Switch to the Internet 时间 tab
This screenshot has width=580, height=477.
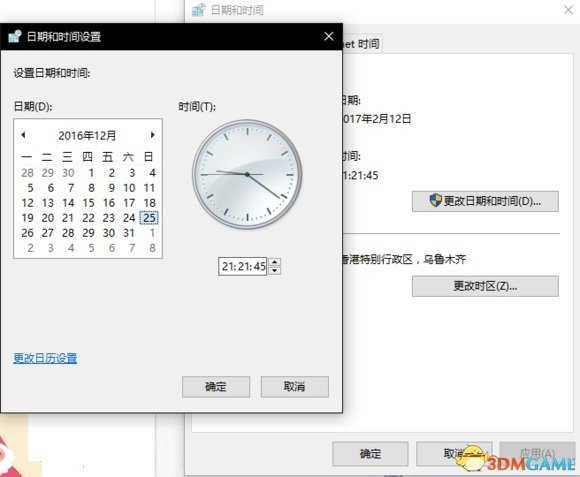point(362,44)
